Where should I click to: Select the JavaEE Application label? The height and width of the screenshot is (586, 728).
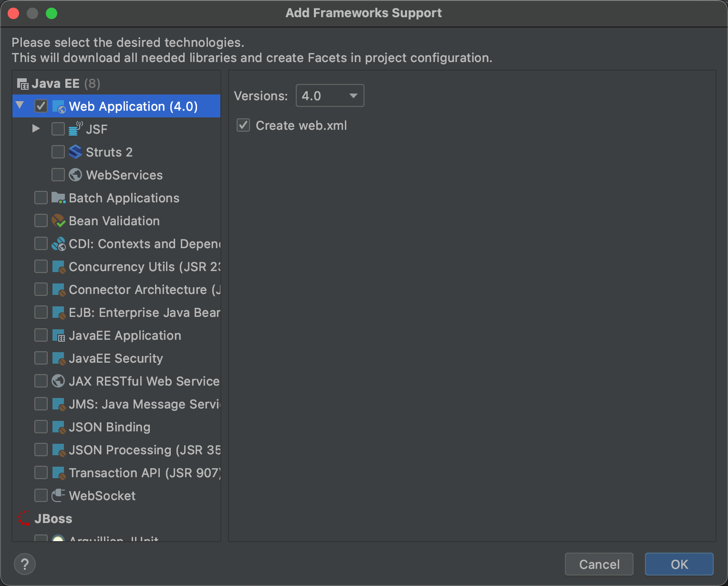[x=125, y=335]
